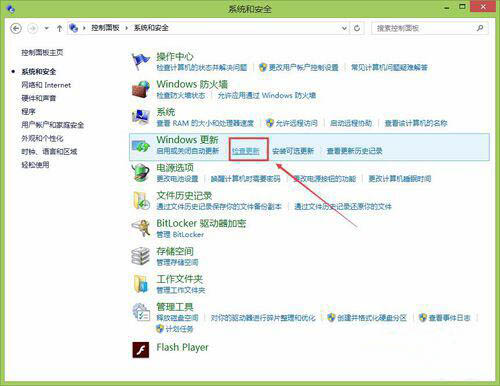
Task: Select 网络和 Internet in sidebar
Action: click(46, 85)
